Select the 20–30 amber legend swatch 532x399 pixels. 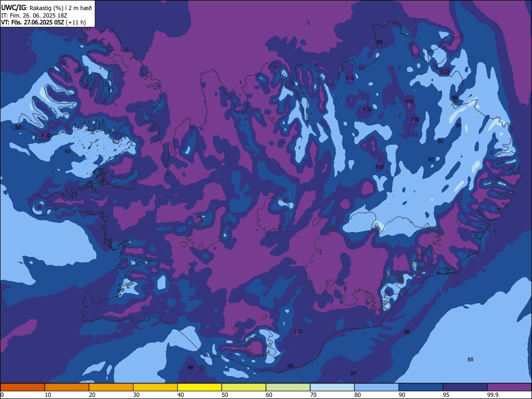(x=111, y=387)
